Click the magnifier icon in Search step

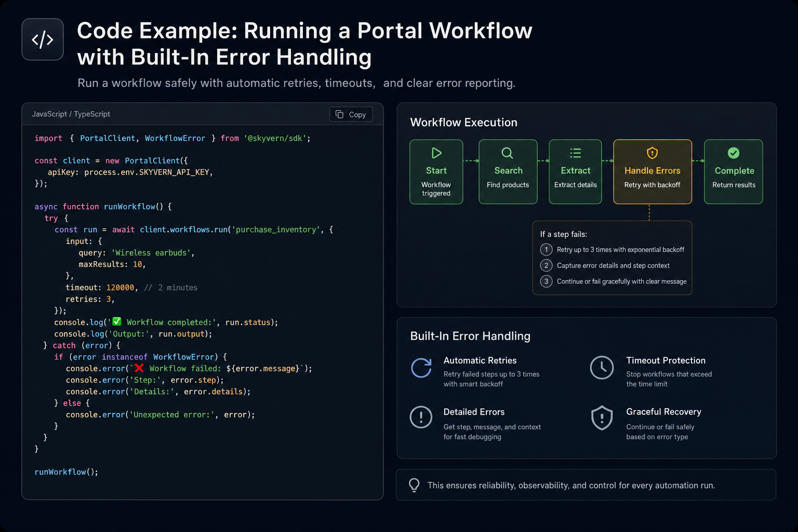(x=508, y=153)
